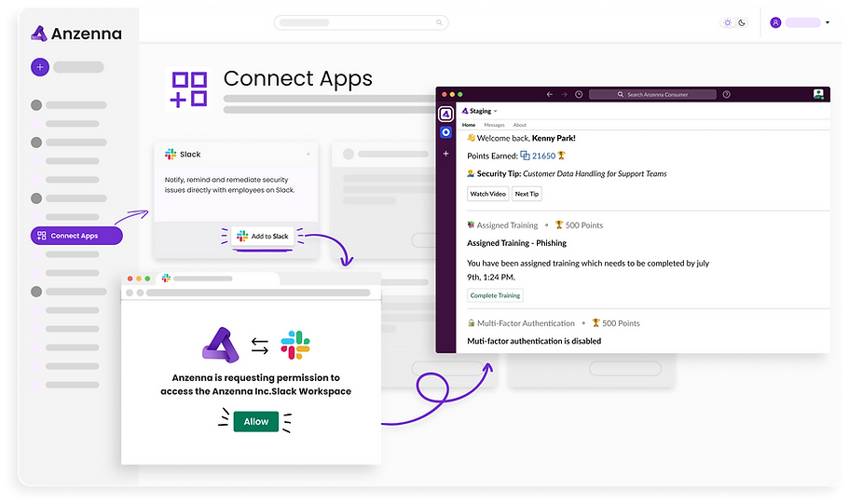The width and height of the screenshot is (849, 504).
Task: Switch to light mode sun icon
Action: coord(727,22)
